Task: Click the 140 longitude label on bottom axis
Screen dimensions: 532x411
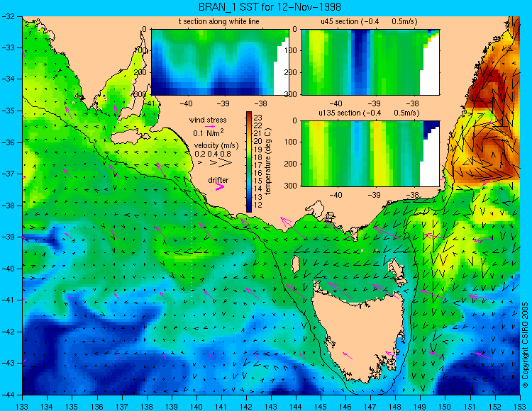Action: 196,406
